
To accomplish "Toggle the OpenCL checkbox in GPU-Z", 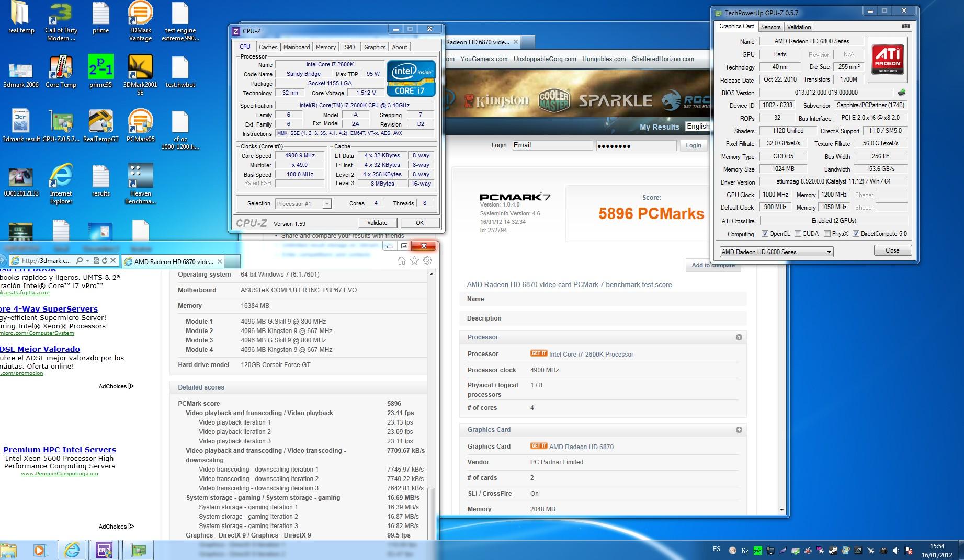I will click(x=765, y=234).
